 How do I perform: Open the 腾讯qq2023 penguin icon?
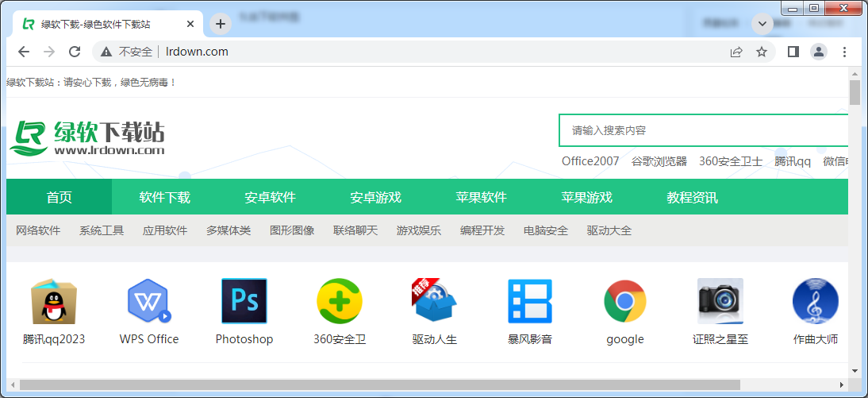tap(54, 301)
